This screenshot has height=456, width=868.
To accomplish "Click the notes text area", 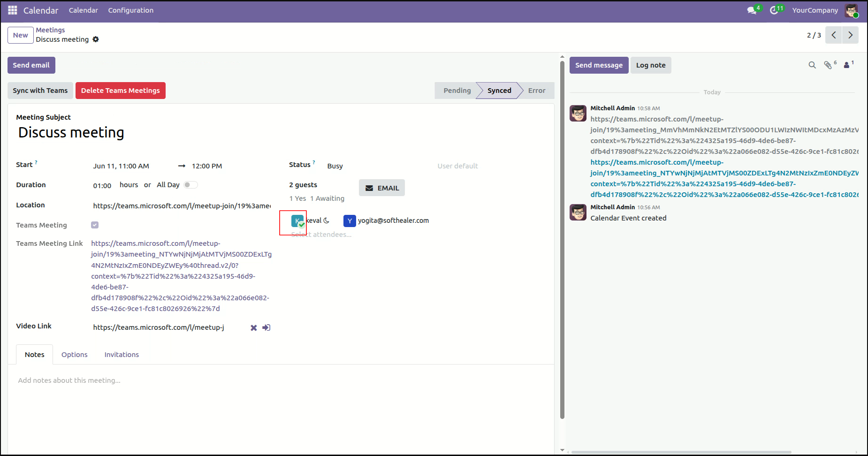I will [281, 380].
